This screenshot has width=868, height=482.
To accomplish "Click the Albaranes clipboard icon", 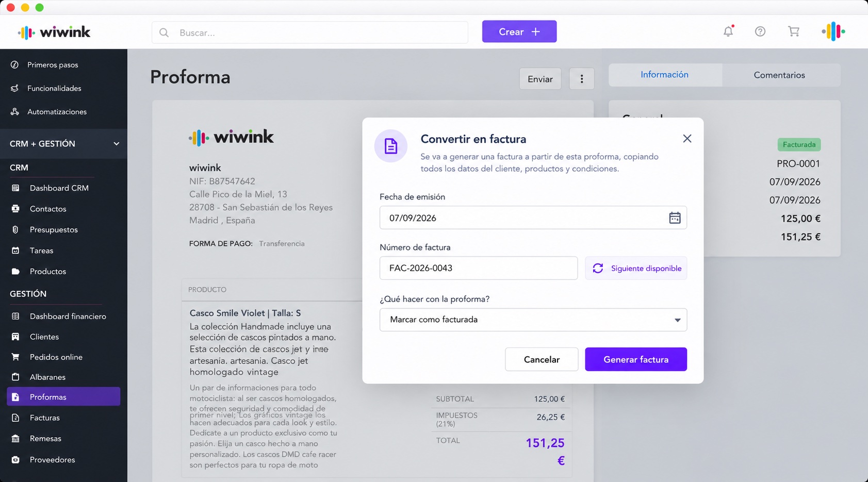I will (15, 377).
